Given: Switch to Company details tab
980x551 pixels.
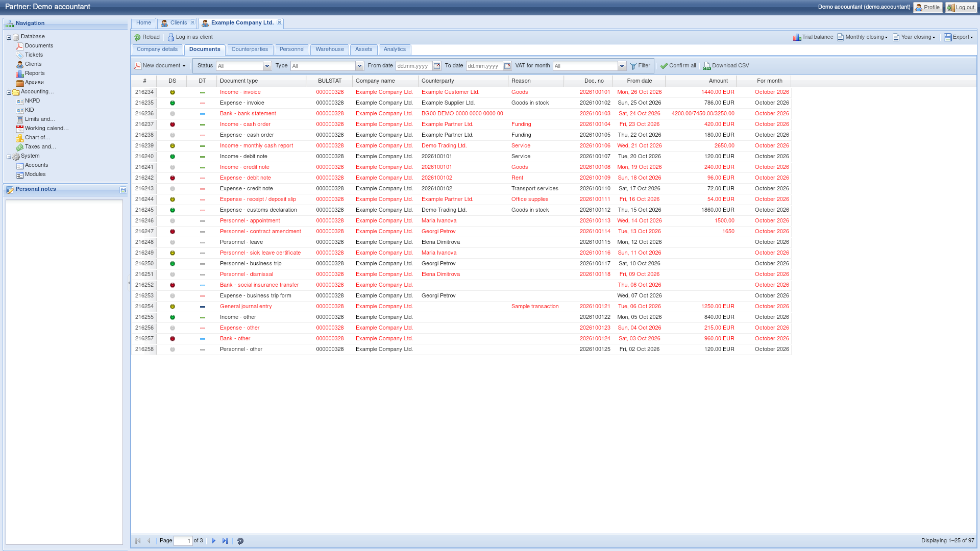Looking at the screenshot, I should (x=157, y=49).
